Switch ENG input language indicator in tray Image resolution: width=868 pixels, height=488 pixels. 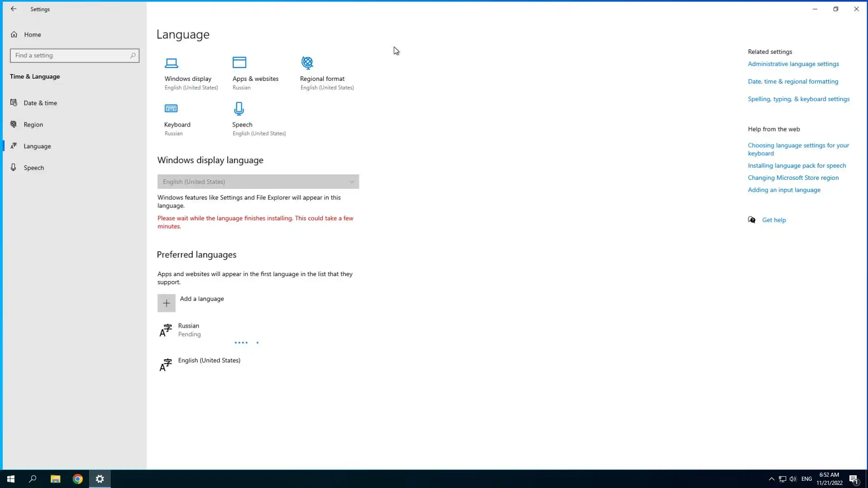click(x=807, y=479)
